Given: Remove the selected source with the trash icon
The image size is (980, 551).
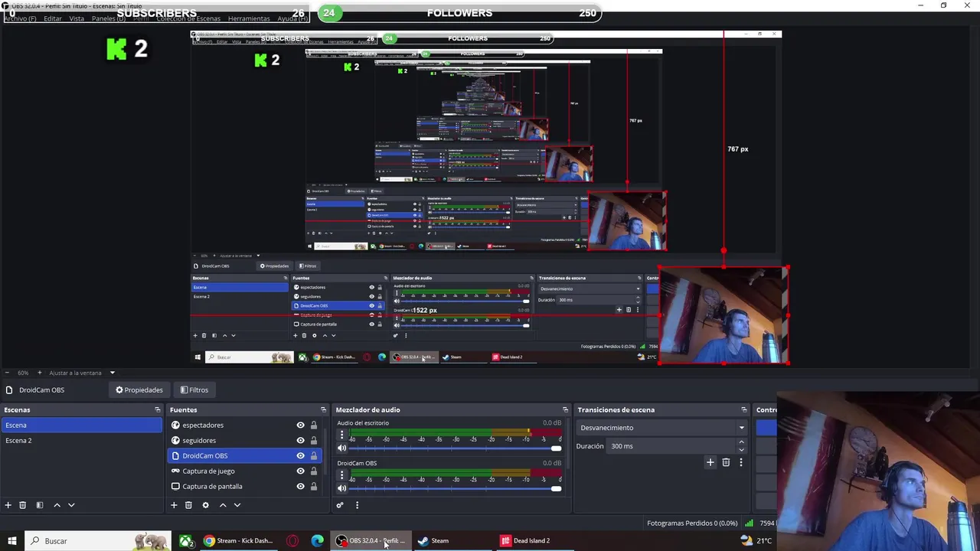Looking at the screenshot, I should (188, 505).
